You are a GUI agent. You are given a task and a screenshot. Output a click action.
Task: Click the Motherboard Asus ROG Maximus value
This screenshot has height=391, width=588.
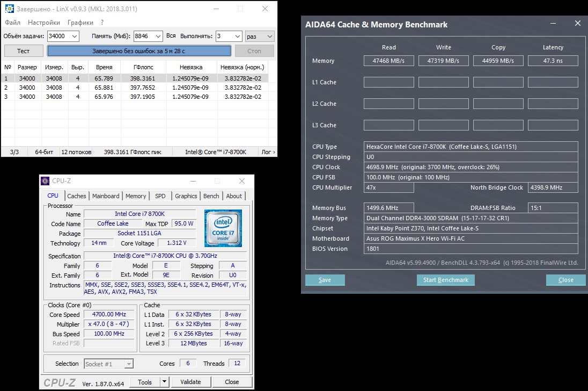(x=471, y=238)
